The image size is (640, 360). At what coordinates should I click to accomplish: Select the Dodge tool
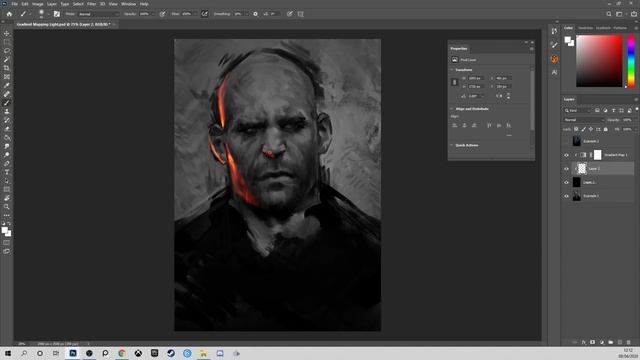7,155
